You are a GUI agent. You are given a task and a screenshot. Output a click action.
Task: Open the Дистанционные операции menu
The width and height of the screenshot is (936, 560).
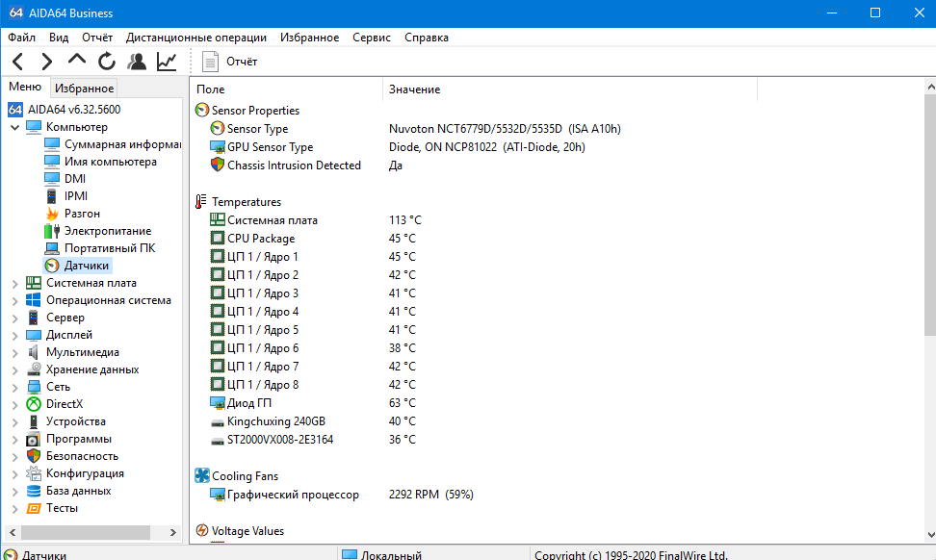coord(195,38)
